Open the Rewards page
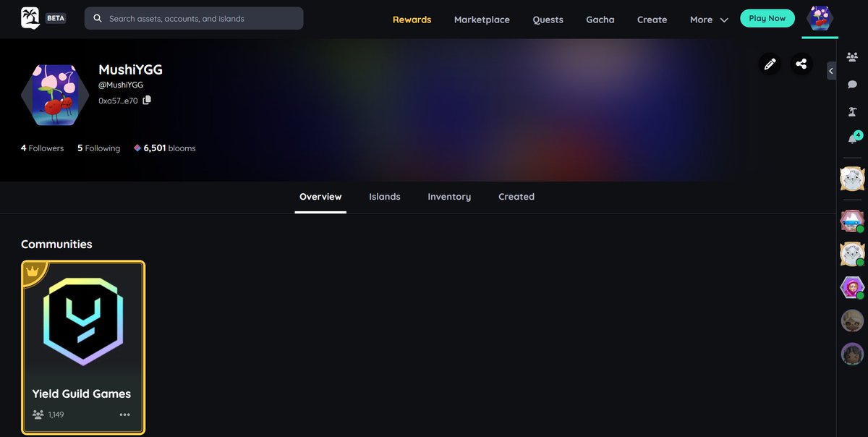Screen dimensions: 868x437 412,20
